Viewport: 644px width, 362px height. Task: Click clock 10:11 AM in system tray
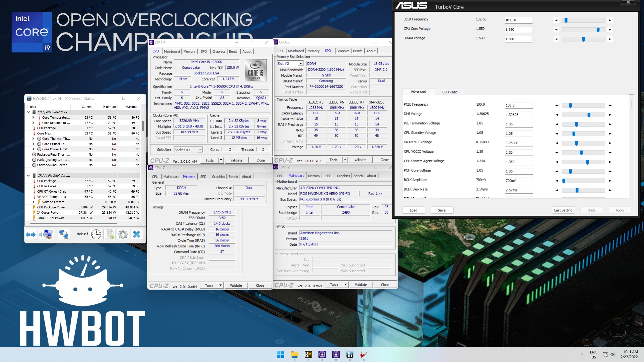(x=630, y=352)
